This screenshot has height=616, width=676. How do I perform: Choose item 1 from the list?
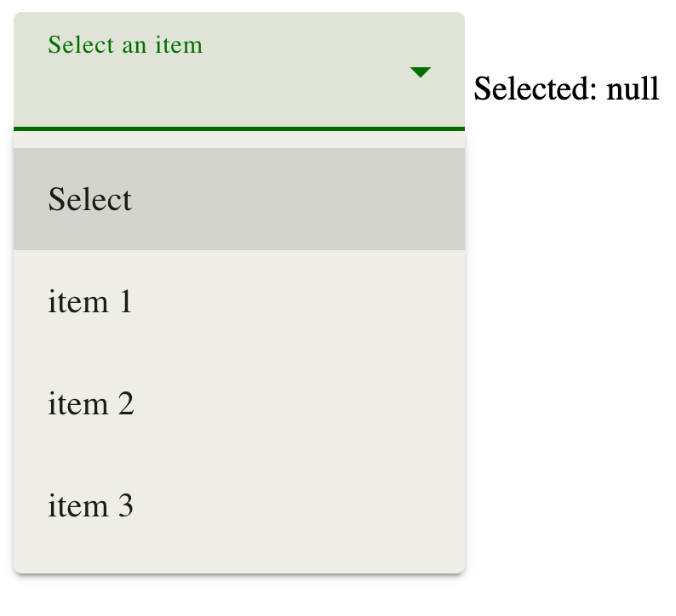[239, 301]
